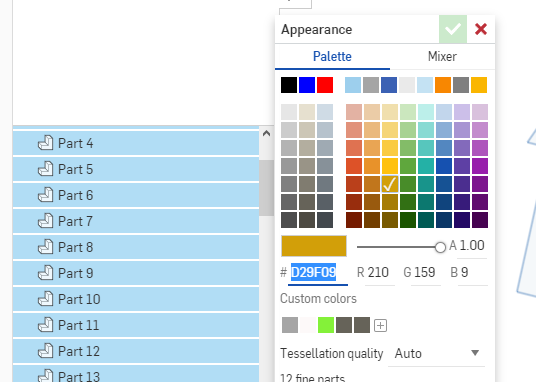Switch to the Mixer tab
This screenshot has height=382, width=536.
tap(442, 56)
